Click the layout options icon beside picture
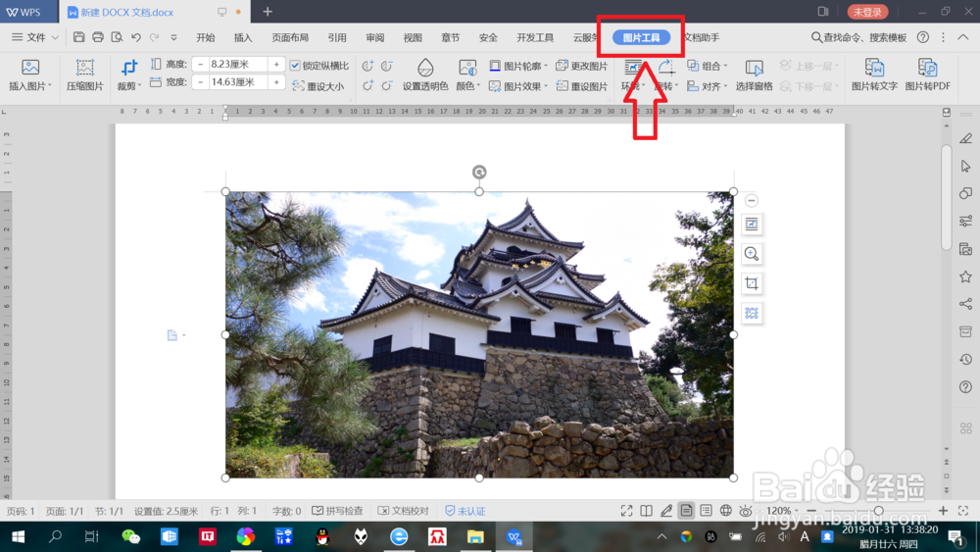 (752, 224)
